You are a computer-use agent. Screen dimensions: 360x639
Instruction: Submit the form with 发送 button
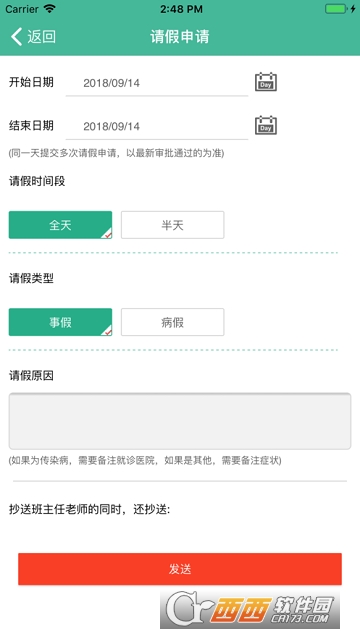pyautogui.click(x=180, y=569)
